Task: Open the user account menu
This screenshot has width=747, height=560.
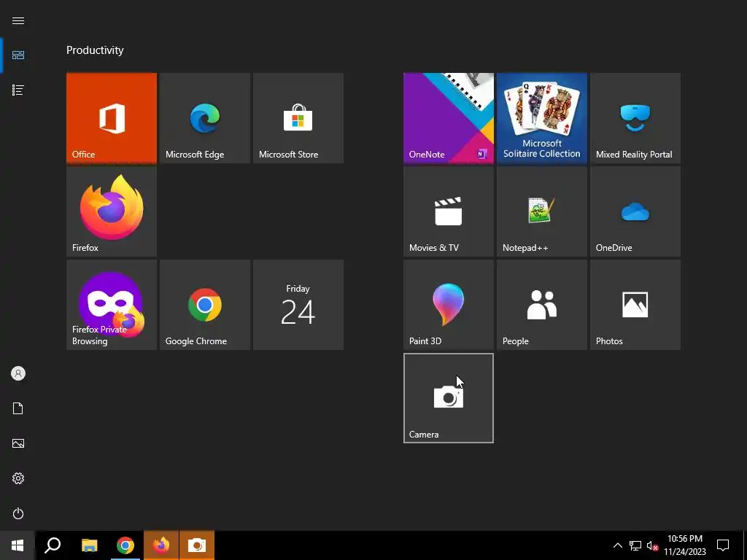Action: [18, 373]
